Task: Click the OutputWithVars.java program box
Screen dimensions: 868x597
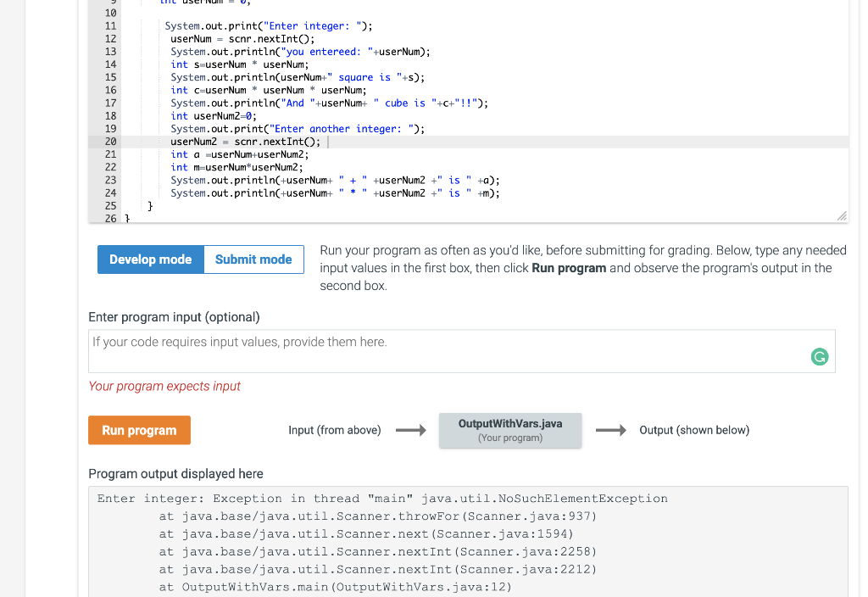Action: click(509, 430)
